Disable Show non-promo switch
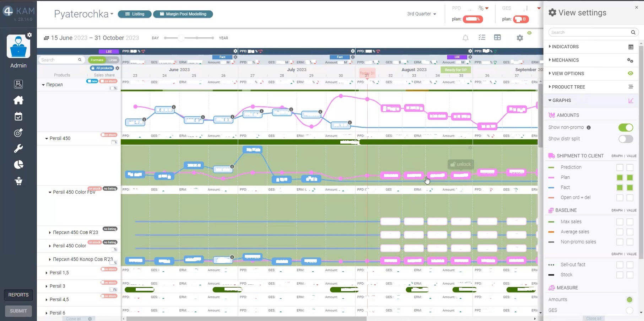The image size is (644, 321). (626, 128)
